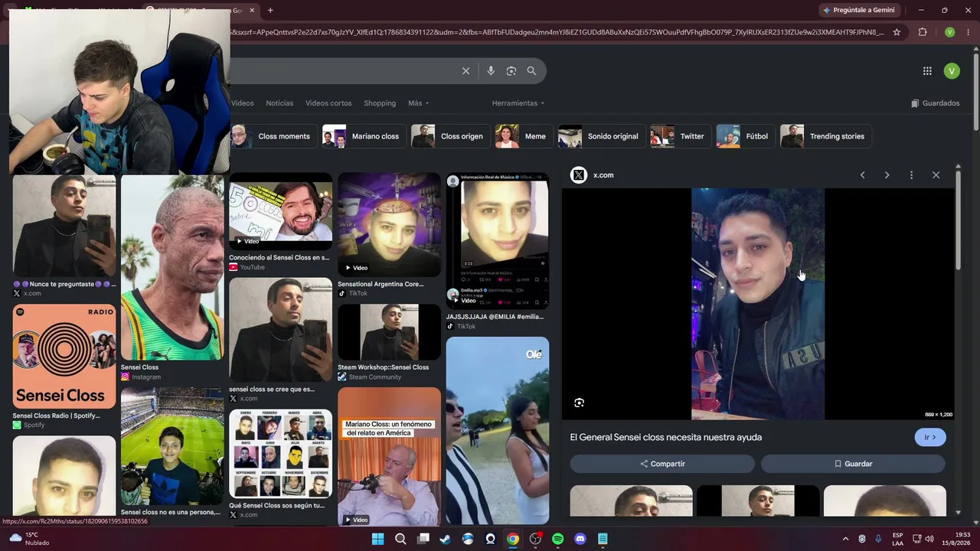Viewport: 980px width, 551px height.
Task: Open the Sensei Closs Instagram image result
Action: click(172, 267)
